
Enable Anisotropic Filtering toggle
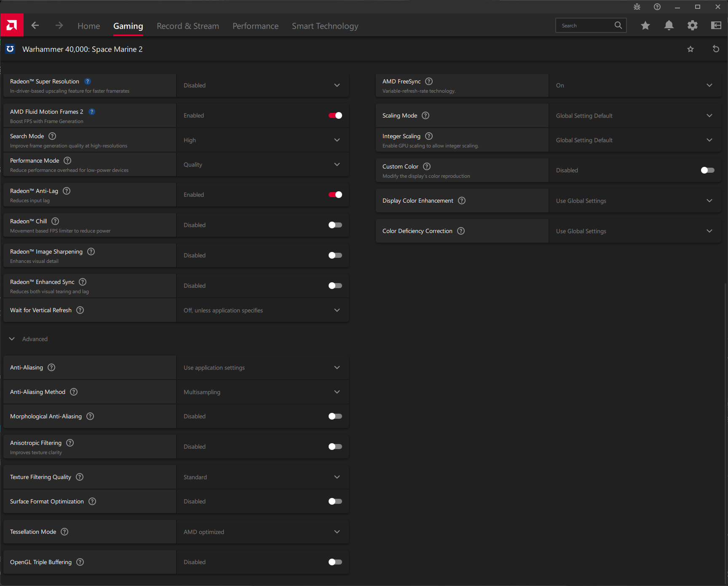(x=335, y=447)
